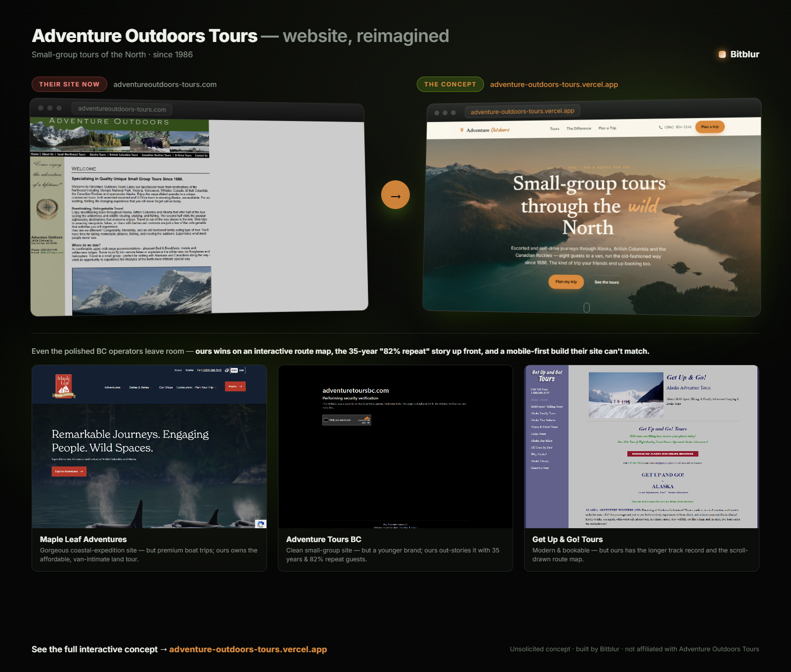791x672 pixels.
Task: Click the phone icon beside (206) 824-1146
Action: [660, 127]
